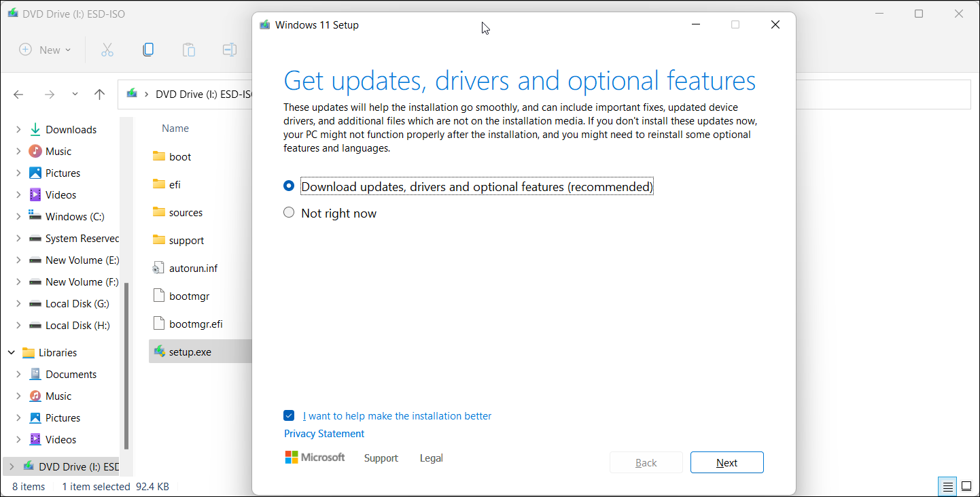This screenshot has width=980, height=497.
Task: Collapse the Libraries tree node
Action: pyautogui.click(x=11, y=352)
